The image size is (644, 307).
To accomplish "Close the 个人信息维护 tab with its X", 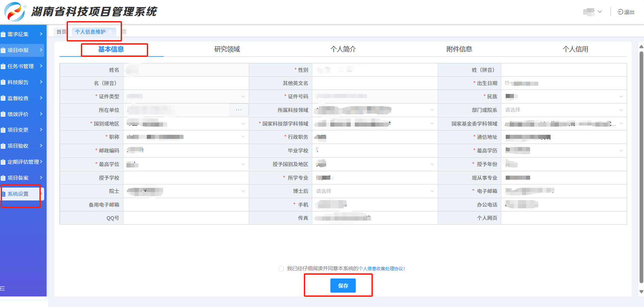I will (111, 32).
